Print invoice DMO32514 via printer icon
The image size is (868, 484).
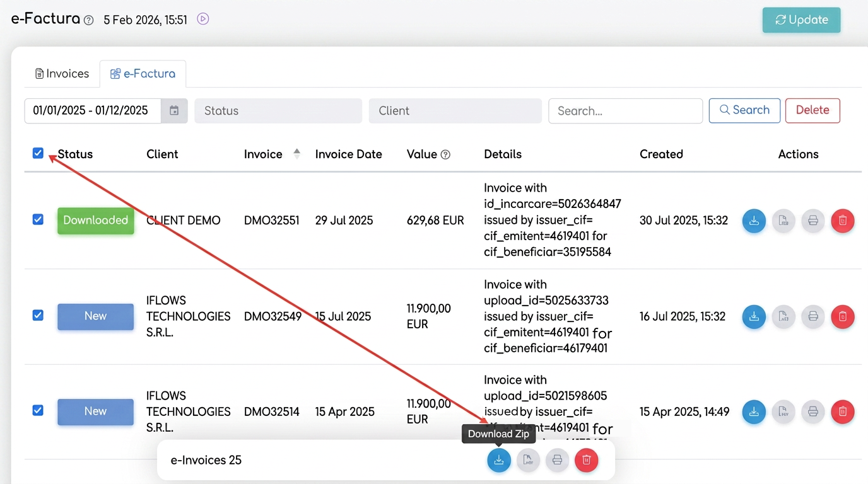point(813,412)
